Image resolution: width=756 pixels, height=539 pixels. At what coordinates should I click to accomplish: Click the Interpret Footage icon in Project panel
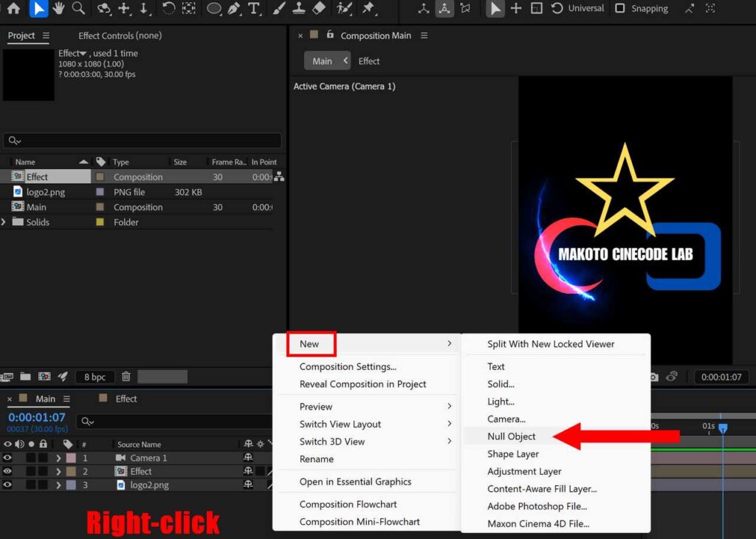pos(7,377)
